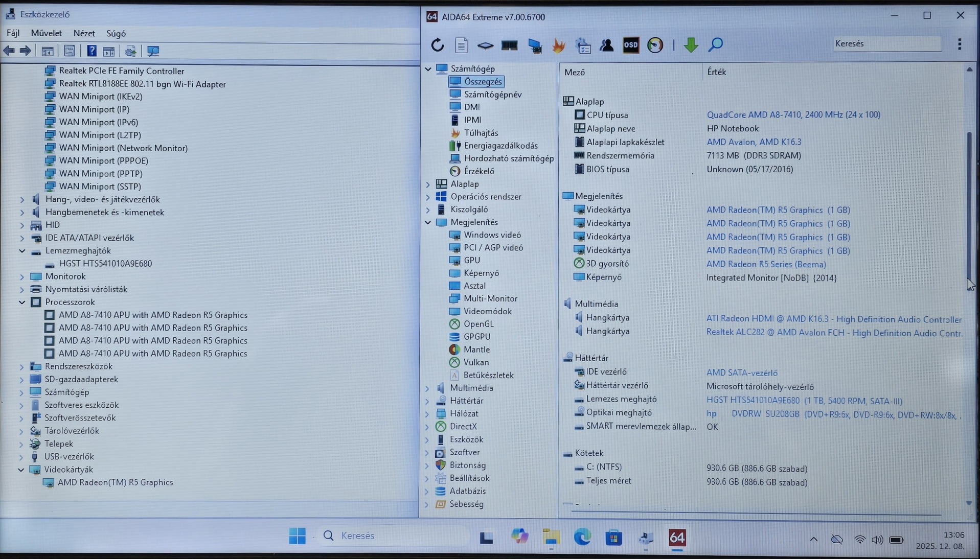The height and width of the screenshot is (559, 980).
Task: Open the Fájl menu in Eszközkezelő
Action: (x=13, y=33)
